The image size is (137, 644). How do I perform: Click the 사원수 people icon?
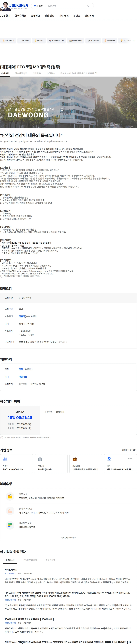[5, 459]
